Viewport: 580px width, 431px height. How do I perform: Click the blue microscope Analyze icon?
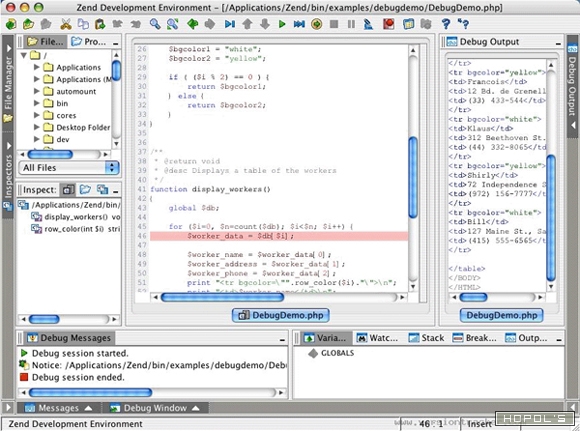point(368,24)
